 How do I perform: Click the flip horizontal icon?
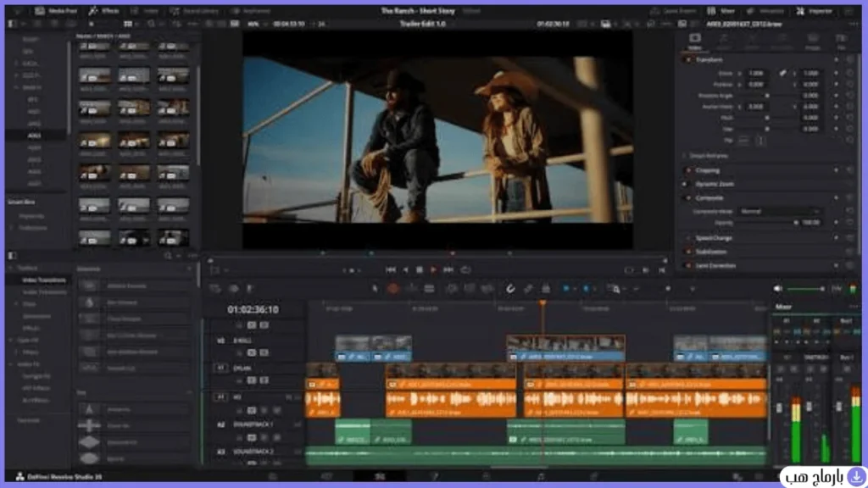coord(743,141)
